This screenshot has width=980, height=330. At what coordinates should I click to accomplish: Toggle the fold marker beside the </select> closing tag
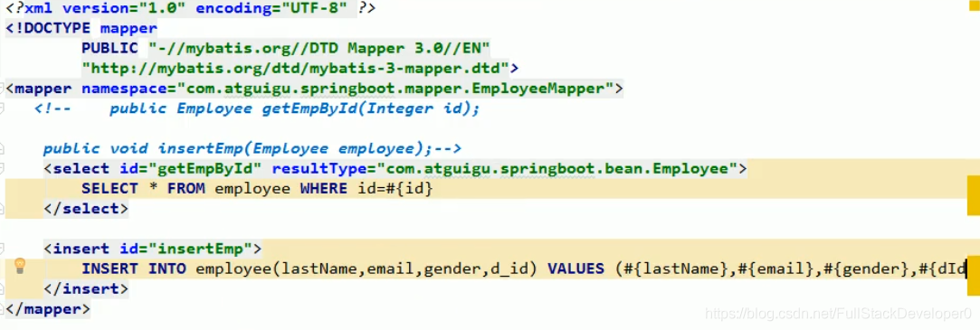point(2,208)
